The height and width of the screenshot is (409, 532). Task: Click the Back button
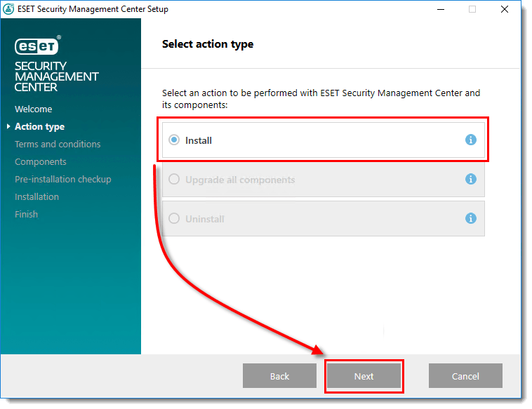pos(279,376)
